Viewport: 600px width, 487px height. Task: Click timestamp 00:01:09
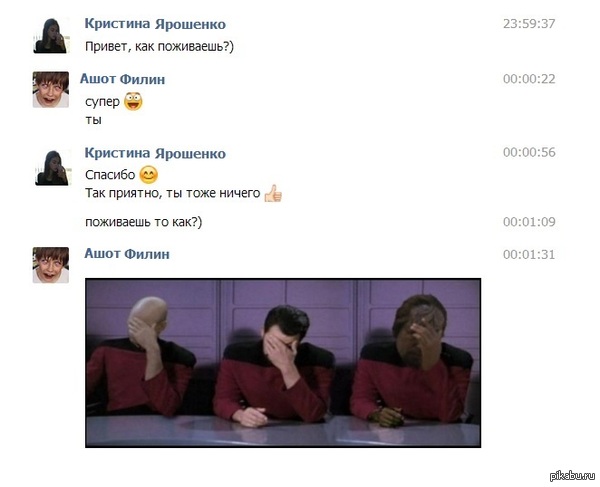(529, 222)
